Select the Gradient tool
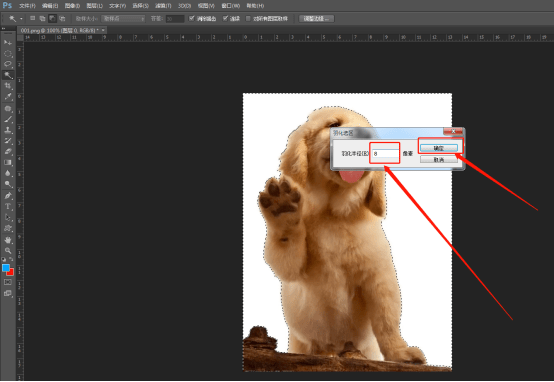 pyautogui.click(x=8, y=163)
